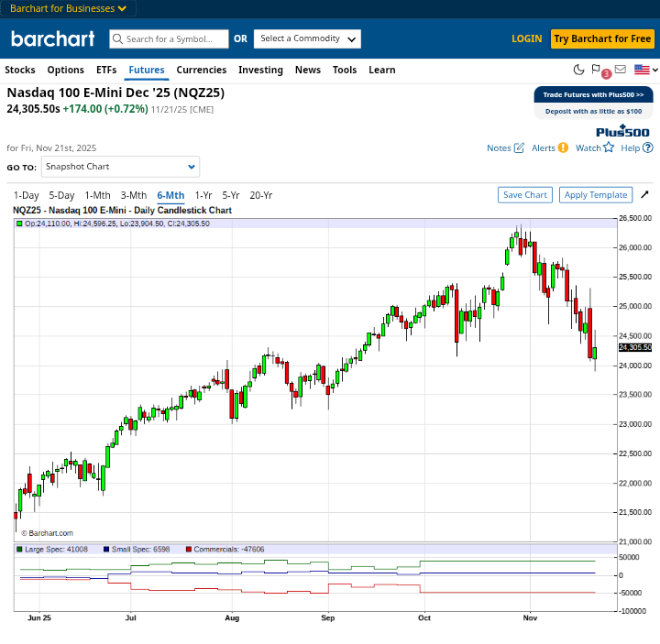660x644 pixels.
Task: Open the Investing menu
Action: [260, 70]
